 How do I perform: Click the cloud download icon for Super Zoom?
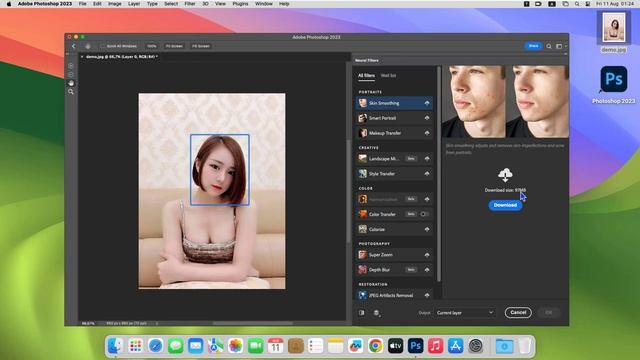point(427,255)
